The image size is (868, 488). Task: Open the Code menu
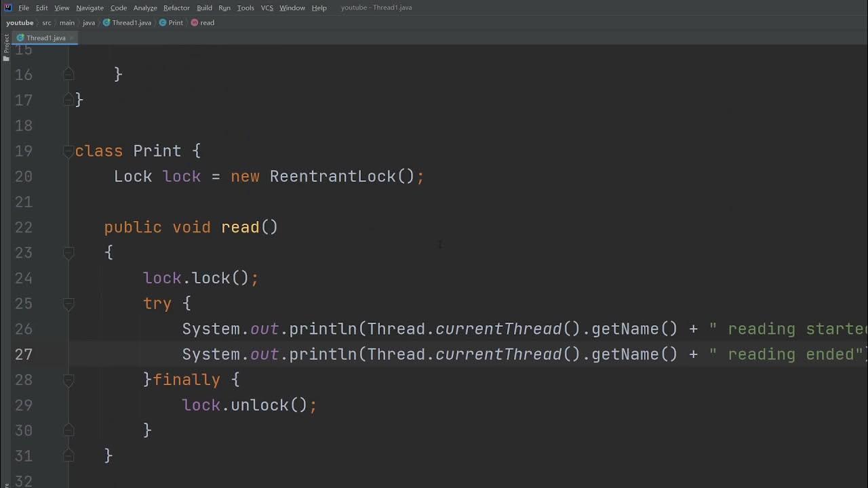(x=119, y=7)
